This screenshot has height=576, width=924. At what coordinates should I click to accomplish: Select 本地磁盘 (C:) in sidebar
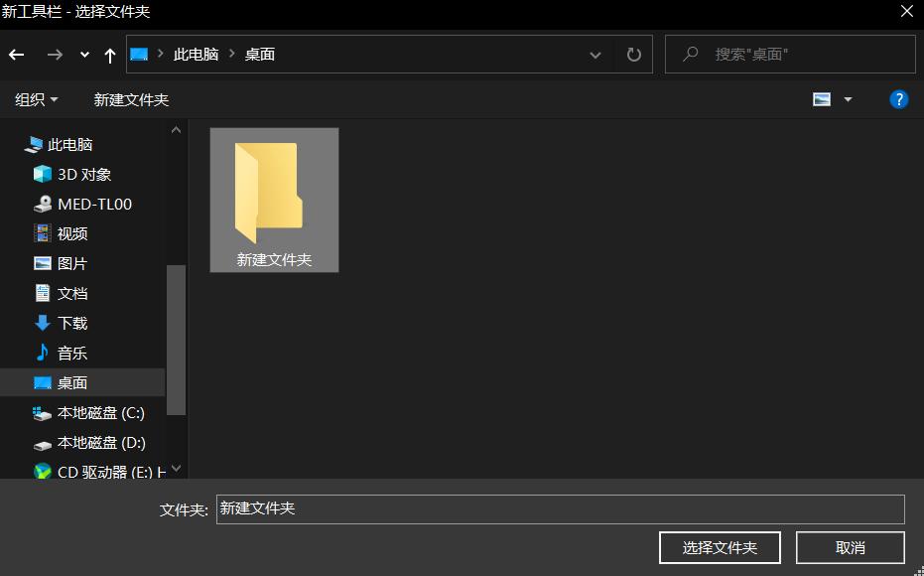94,413
